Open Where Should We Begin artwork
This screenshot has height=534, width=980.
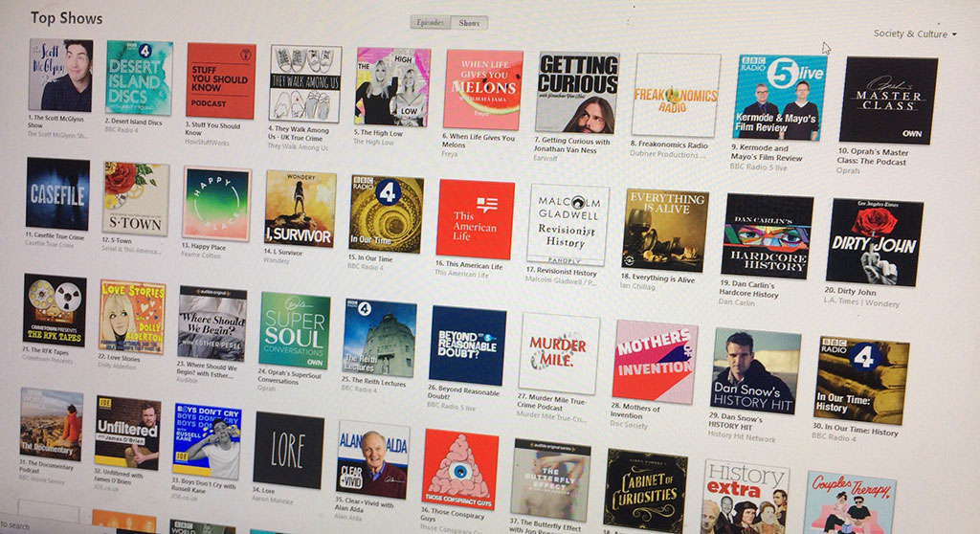pyautogui.click(x=212, y=324)
